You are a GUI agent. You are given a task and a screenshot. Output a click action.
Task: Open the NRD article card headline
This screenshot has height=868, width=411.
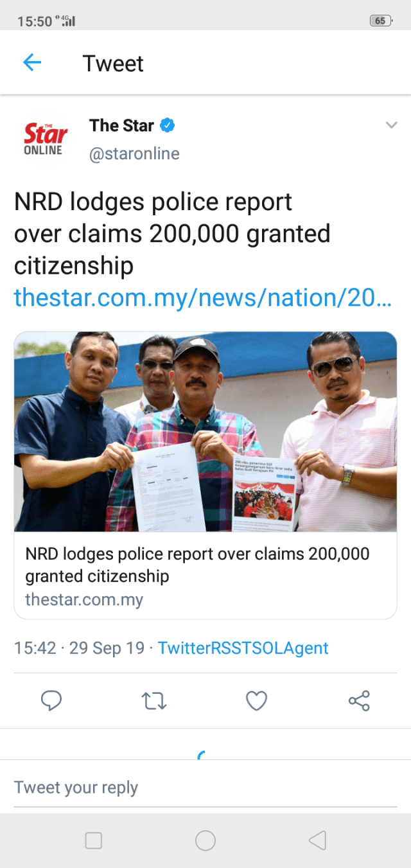(197, 564)
